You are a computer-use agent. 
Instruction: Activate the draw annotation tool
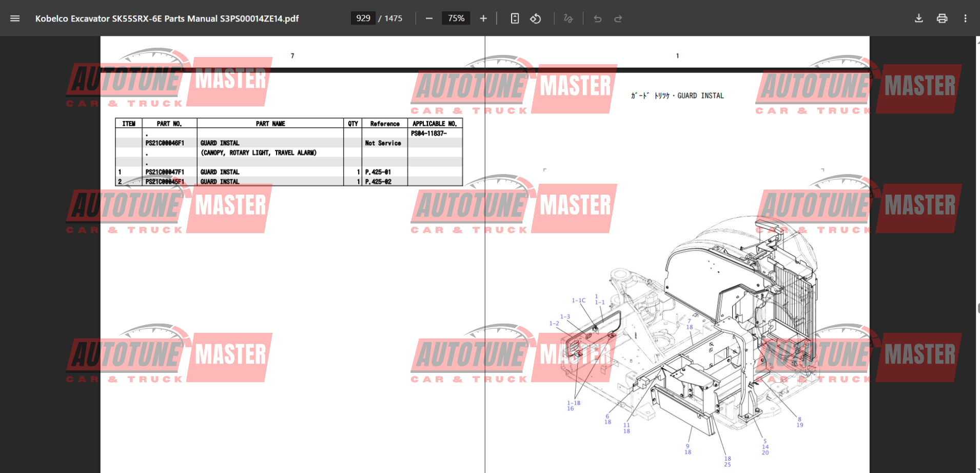[x=568, y=18]
